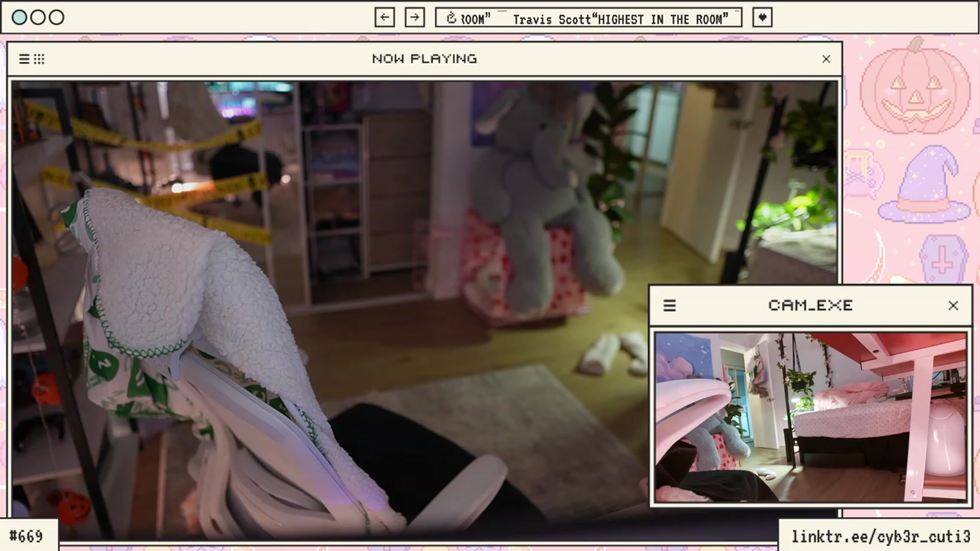Click the refresh icon in song bar
This screenshot has width=980, height=551.
point(451,18)
